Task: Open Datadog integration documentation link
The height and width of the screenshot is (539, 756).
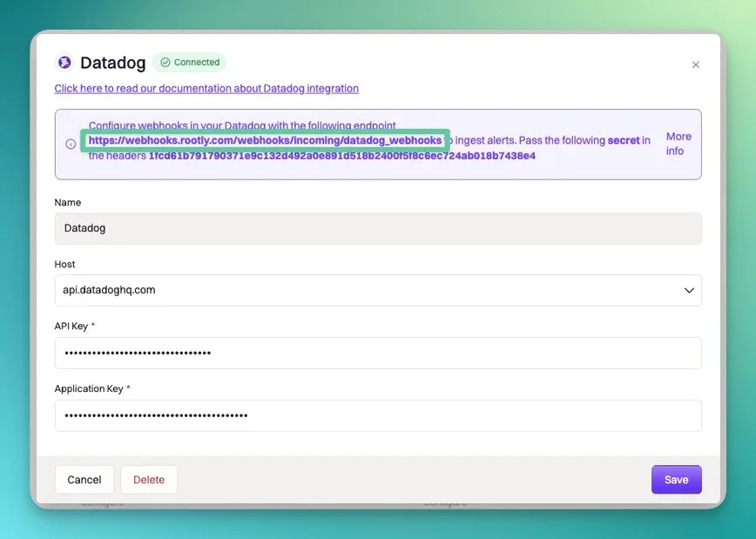Action: tap(206, 89)
